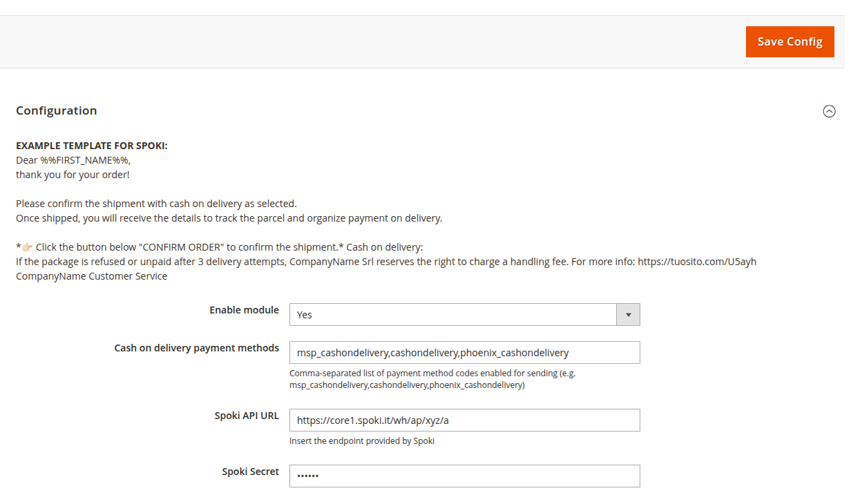Click the Save Config button
This screenshot has height=504, width=860.
point(790,41)
